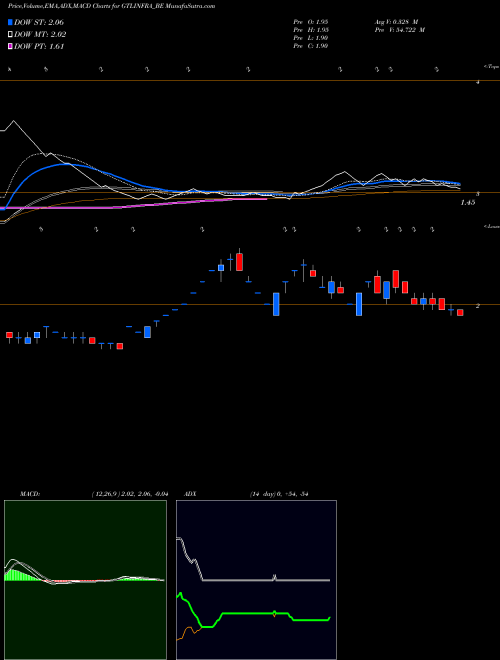Click inside the green MACD histogram chart
The image size is (500, 660).
pos(85,580)
